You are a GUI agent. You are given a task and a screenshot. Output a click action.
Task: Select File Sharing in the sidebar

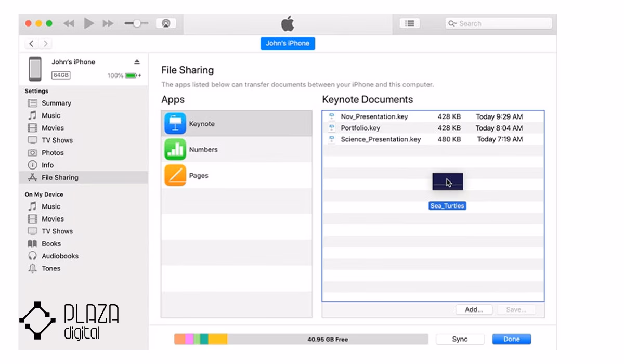click(83, 177)
